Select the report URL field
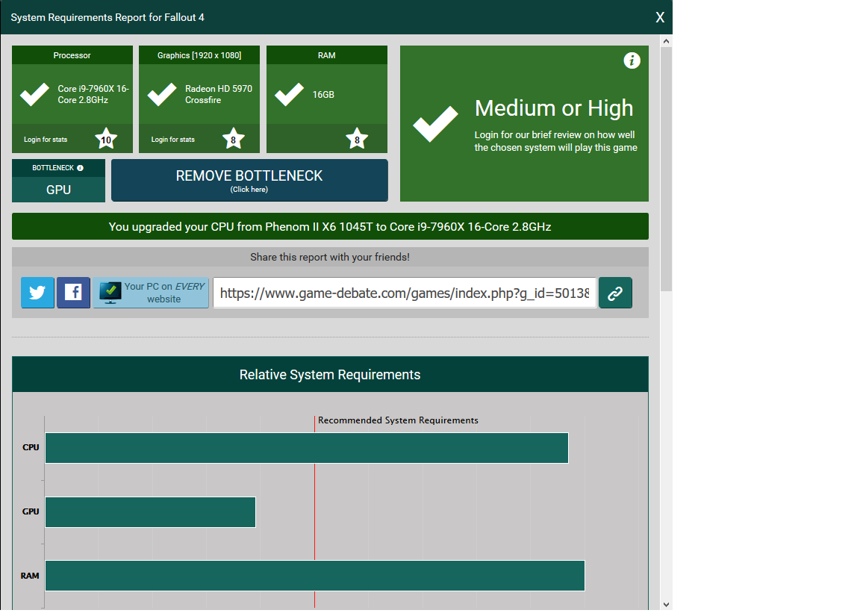860x616 pixels. [x=405, y=293]
